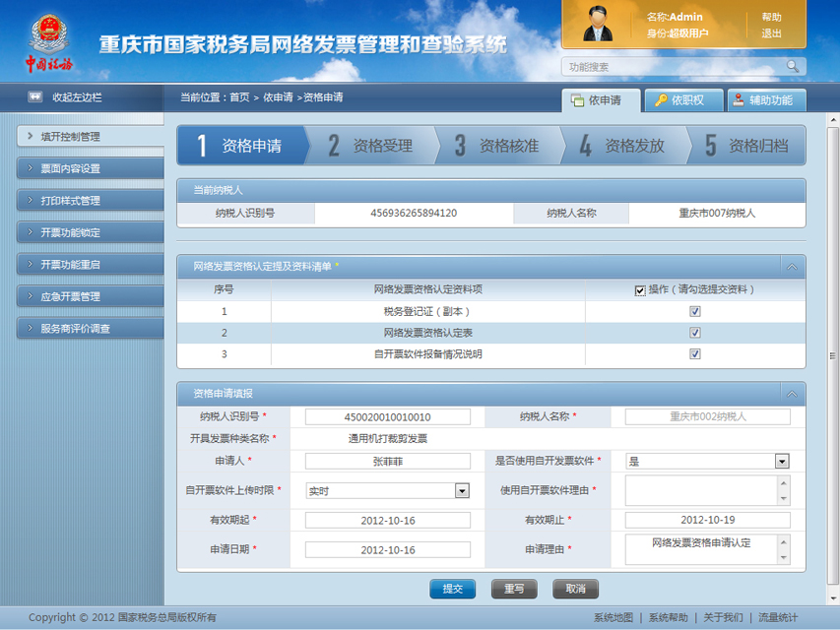This screenshot has width=840, height=630.
Task: Expand the 打印样式管理 sidebar menu
Action: click(x=91, y=201)
